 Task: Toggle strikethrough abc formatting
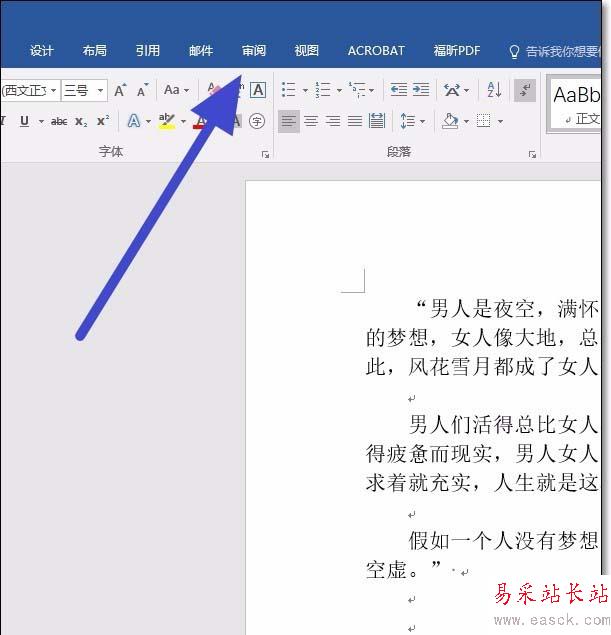[59, 121]
